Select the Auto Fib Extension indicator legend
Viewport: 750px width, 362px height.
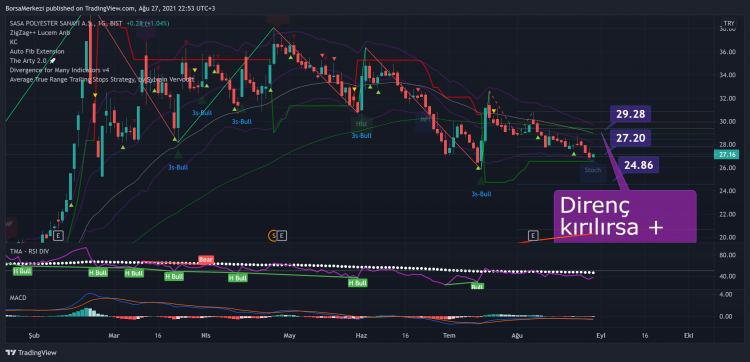click(x=37, y=51)
